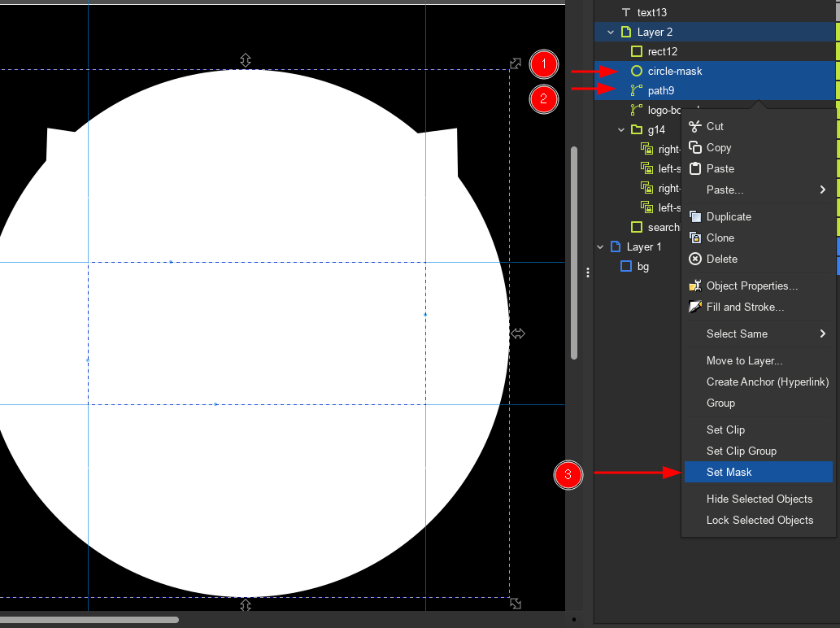Click the Layer 1 label
840x628 pixels.
(x=644, y=247)
